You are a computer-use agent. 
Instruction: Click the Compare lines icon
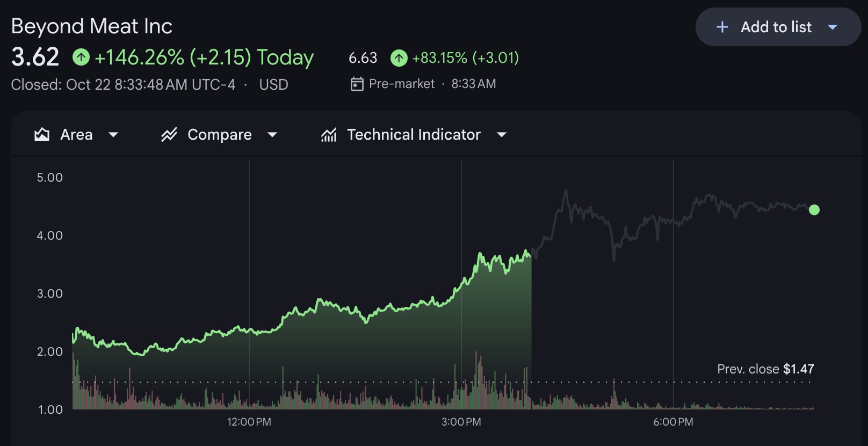(x=169, y=134)
